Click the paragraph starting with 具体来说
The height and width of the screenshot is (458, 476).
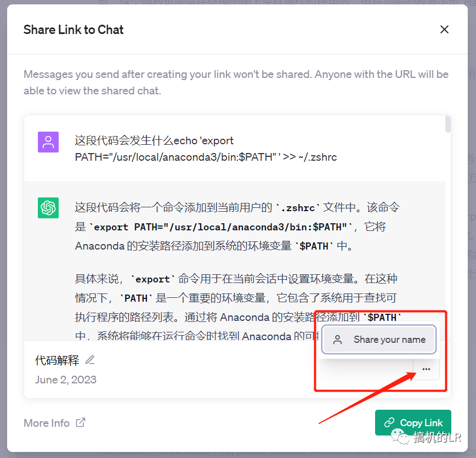tap(238, 307)
